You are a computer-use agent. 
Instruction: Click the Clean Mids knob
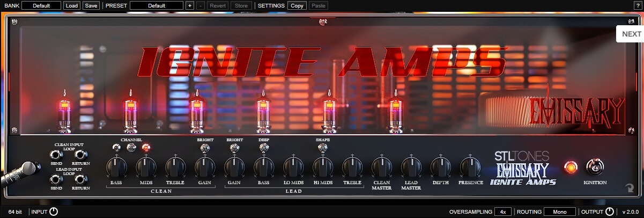146,166
